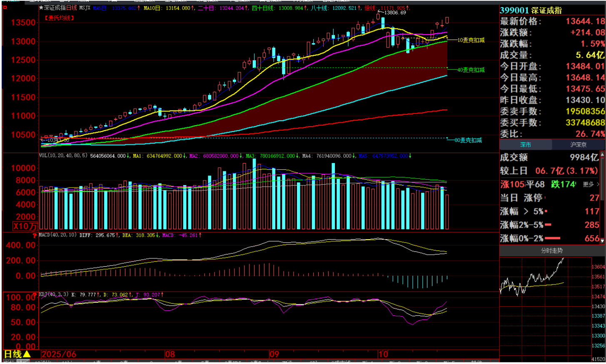Click the 2025/06 date on the timeline
Screen dimensions: 606x364
click(59, 354)
